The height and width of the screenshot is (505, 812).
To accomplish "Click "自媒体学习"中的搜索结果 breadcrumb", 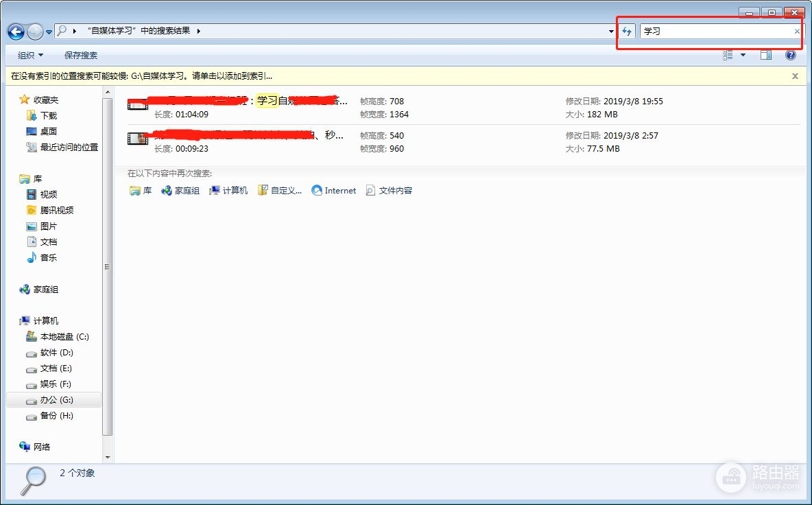I will point(139,31).
